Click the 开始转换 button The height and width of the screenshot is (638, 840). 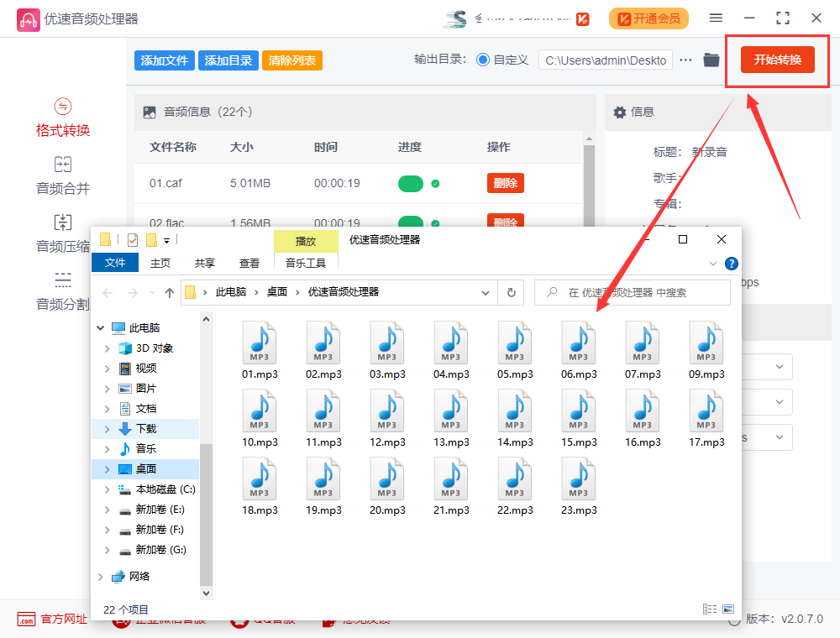point(778,60)
